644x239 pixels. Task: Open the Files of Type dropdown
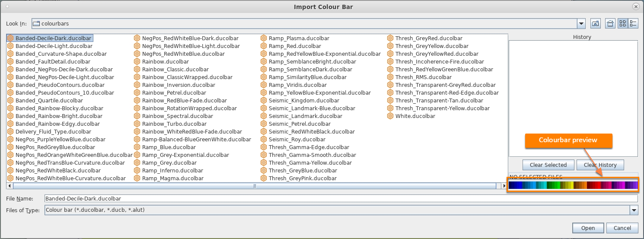(x=634, y=210)
